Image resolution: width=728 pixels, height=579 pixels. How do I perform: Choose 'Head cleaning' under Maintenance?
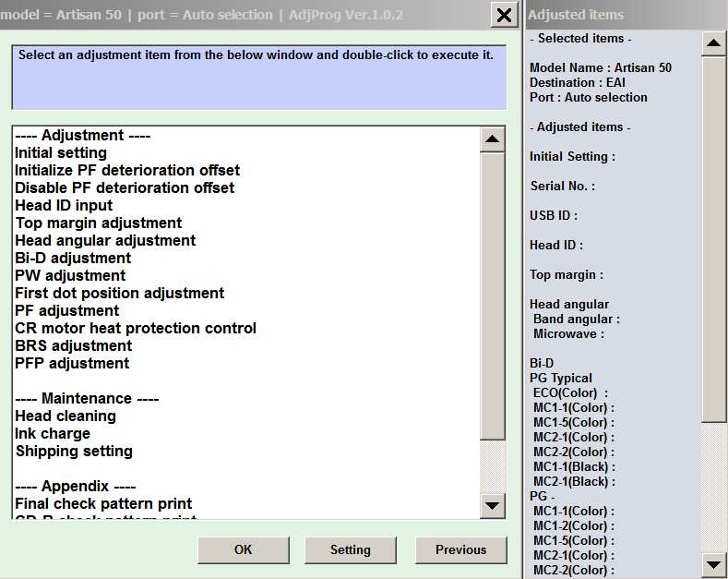pyautogui.click(x=65, y=416)
